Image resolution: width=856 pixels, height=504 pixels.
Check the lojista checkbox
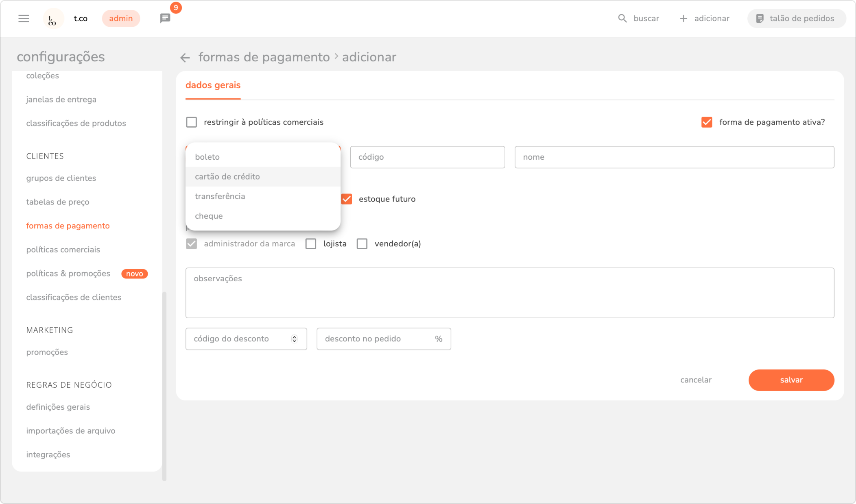point(311,244)
